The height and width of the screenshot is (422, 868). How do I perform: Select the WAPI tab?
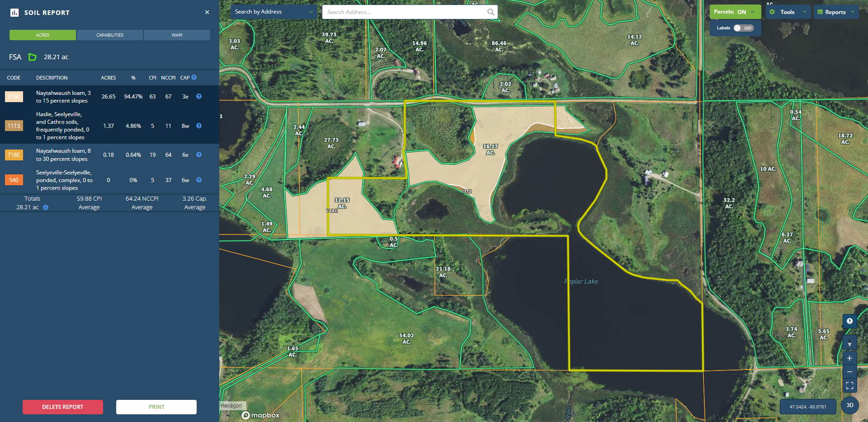tap(177, 35)
